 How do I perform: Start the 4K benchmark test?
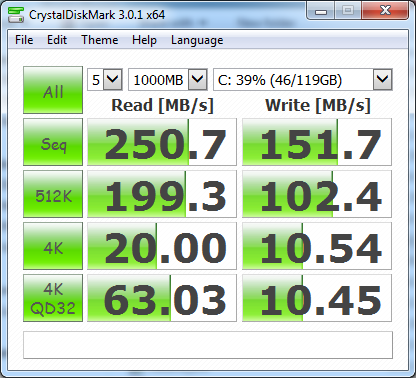53,246
